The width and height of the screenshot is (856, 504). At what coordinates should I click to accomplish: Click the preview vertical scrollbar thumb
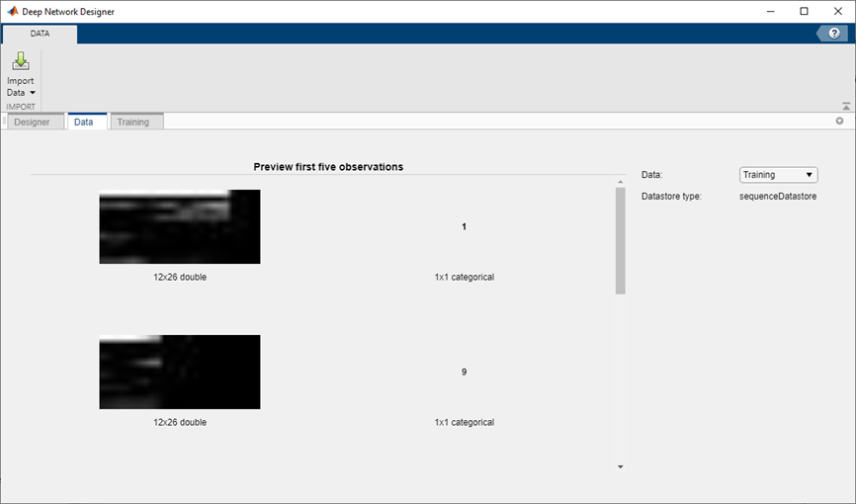pos(620,241)
